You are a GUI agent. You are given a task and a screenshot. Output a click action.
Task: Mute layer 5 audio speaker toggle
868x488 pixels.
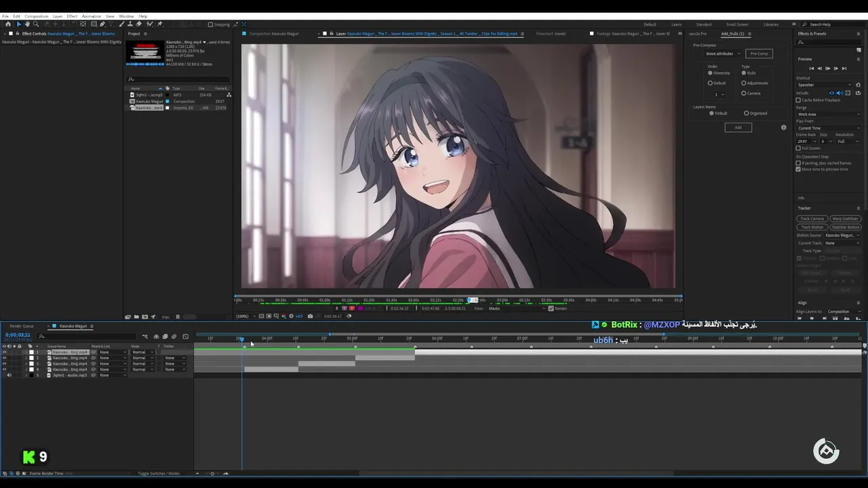tap(9, 375)
